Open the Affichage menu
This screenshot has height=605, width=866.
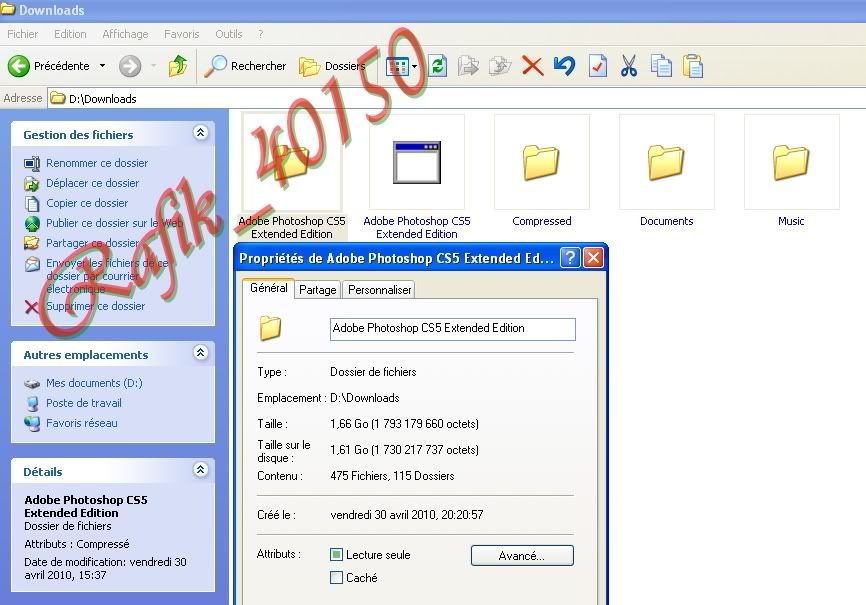125,34
